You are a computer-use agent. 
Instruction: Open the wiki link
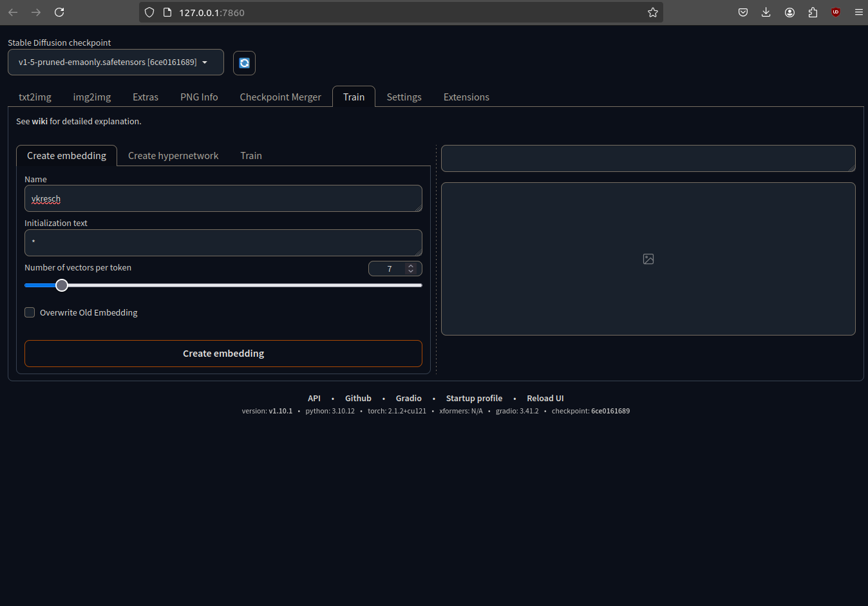click(x=40, y=121)
